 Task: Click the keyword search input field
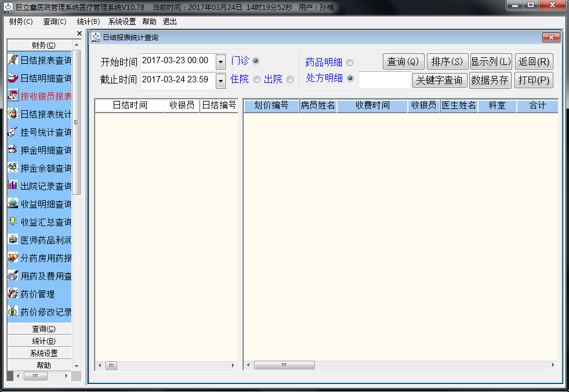coord(385,80)
